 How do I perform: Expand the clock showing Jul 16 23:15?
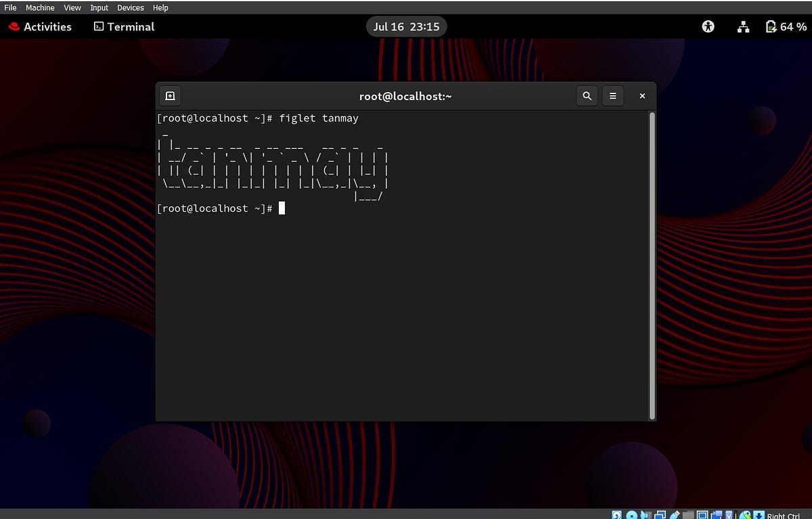406,26
